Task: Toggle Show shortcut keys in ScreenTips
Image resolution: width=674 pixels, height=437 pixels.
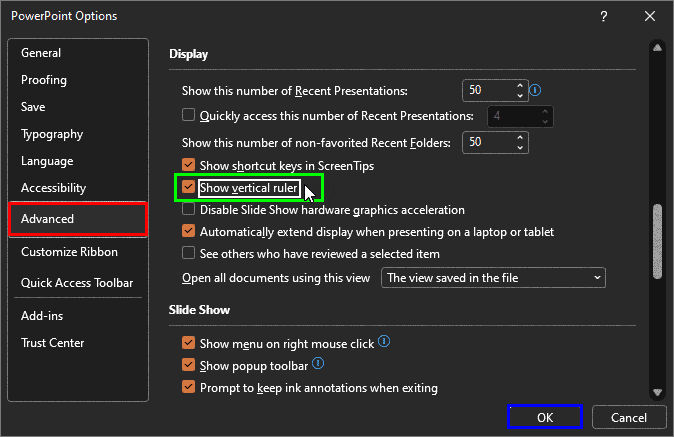Action: pyautogui.click(x=188, y=165)
